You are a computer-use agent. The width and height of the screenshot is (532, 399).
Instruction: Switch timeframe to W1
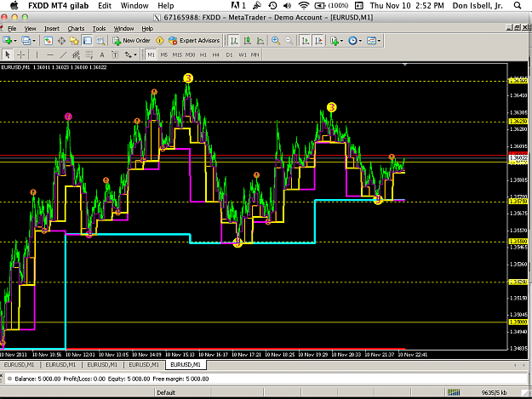click(x=243, y=54)
